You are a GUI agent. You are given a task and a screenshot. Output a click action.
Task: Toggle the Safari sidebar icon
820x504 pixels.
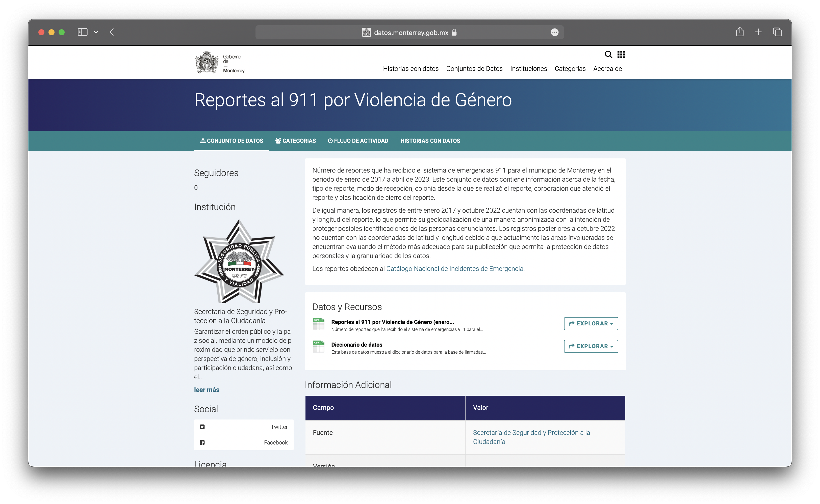(82, 32)
